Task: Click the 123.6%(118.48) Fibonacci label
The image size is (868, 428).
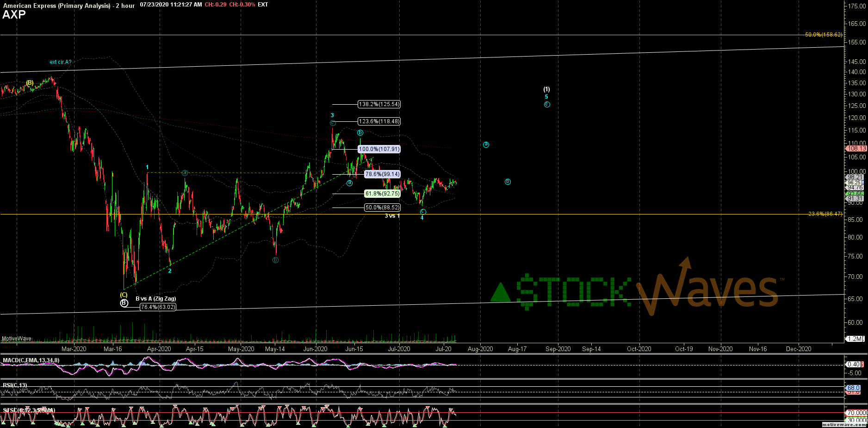Action: pyautogui.click(x=379, y=121)
